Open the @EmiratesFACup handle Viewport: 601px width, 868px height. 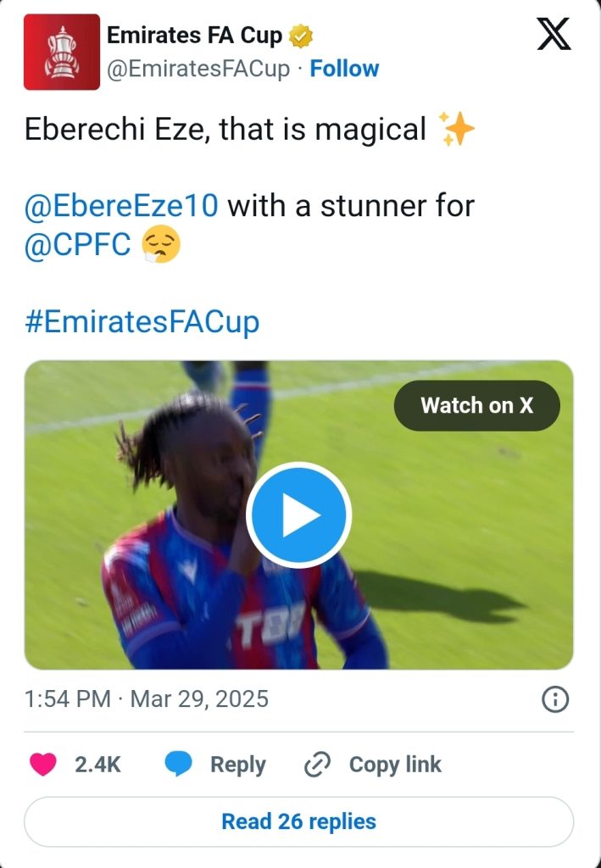pyautogui.click(x=198, y=70)
